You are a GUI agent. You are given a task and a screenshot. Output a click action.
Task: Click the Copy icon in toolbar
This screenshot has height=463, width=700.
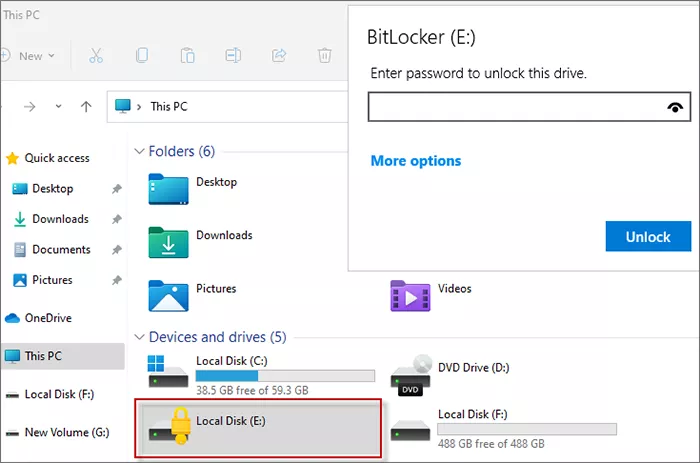pos(143,56)
